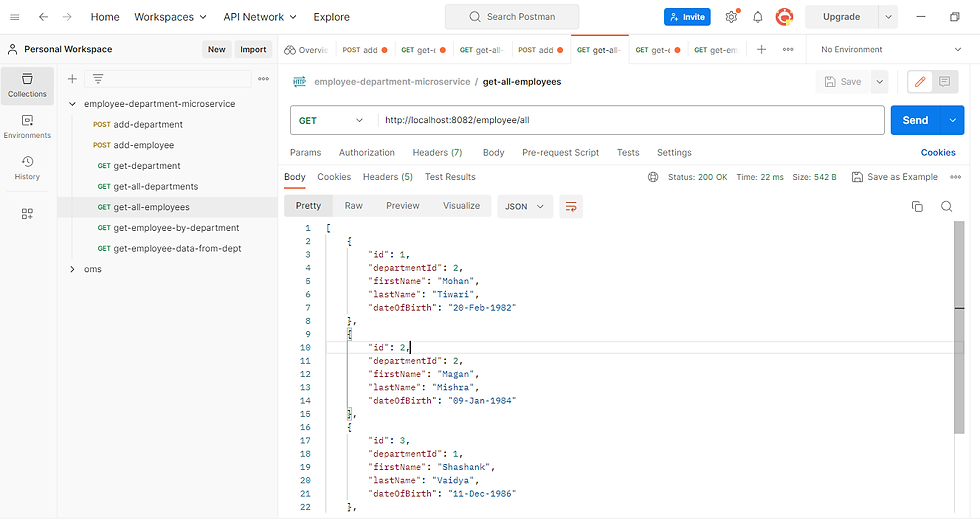The height and width of the screenshot is (520, 980).
Task: Open the Save options dropdown arrow
Action: point(879,82)
